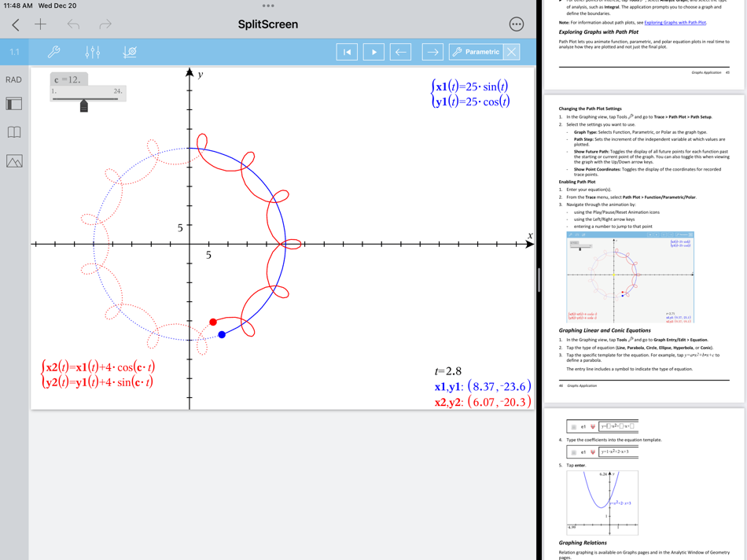Viewport: 747px width, 560px height.
Task: Open the sliders settings icon
Action: [93, 51]
